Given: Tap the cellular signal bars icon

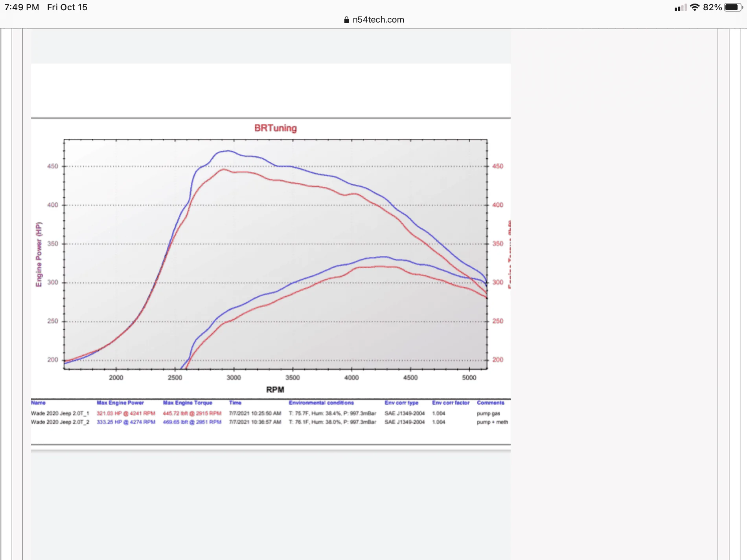Looking at the screenshot, I should (x=680, y=7).
